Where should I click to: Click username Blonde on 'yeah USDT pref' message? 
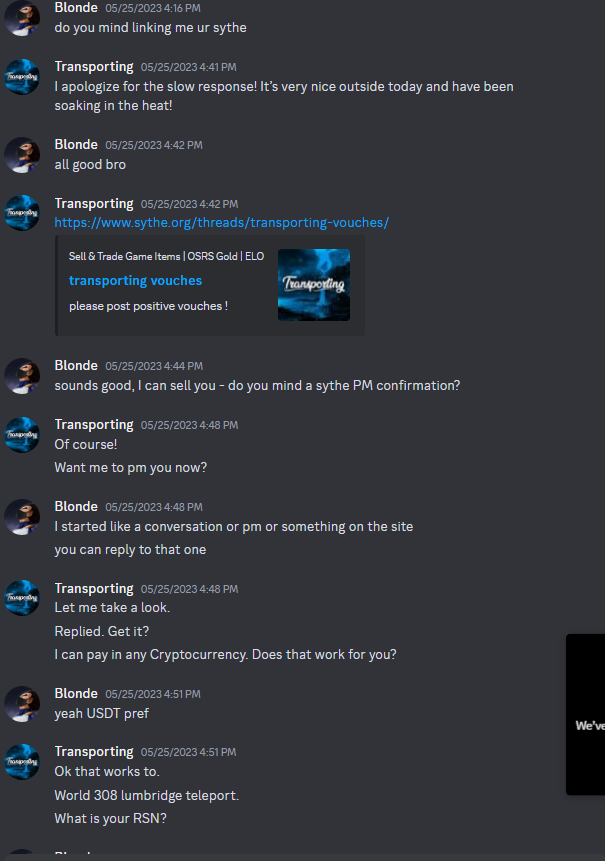(x=76, y=694)
